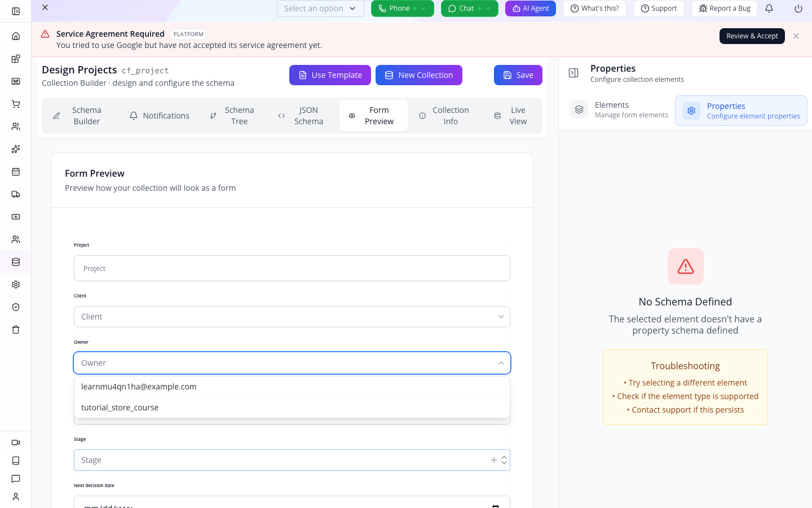Open the Collection Info tab
812x508 pixels.
click(x=444, y=116)
